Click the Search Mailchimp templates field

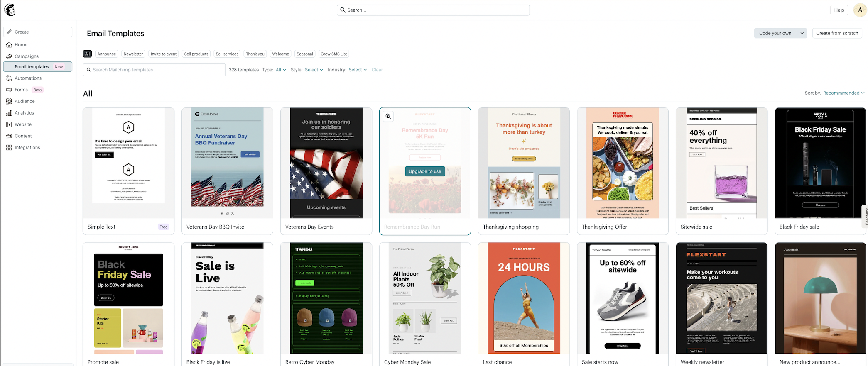pyautogui.click(x=154, y=70)
